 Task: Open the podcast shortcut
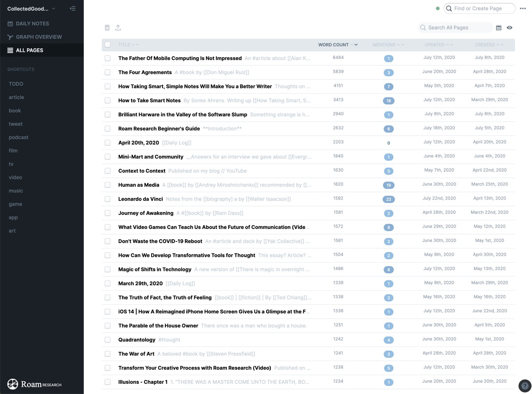19,137
